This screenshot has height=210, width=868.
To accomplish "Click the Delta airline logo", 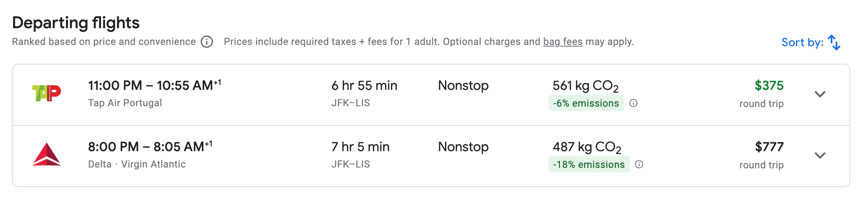I will click(x=47, y=154).
